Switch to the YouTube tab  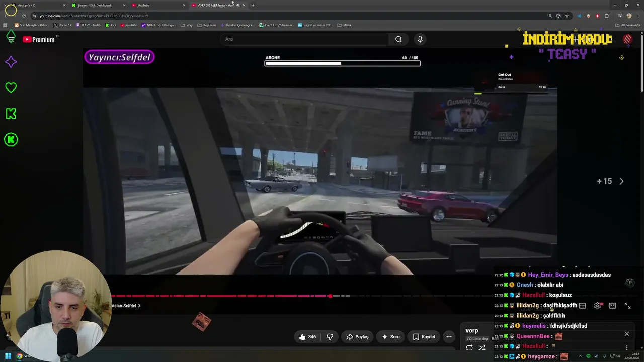pyautogui.click(x=158, y=5)
